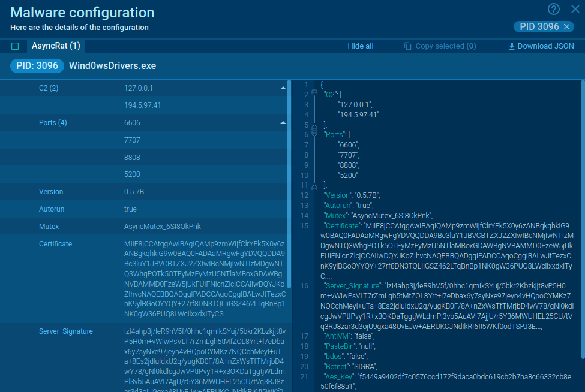Click the Hide all button

pos(360,46)
